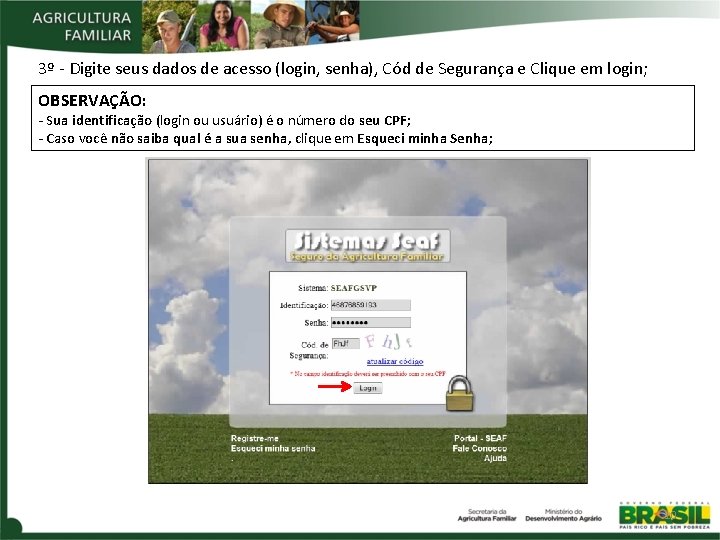Click the red CPF notice text
Image resolution: width=720 pixels, height=540 pixels.
[368, 374]
